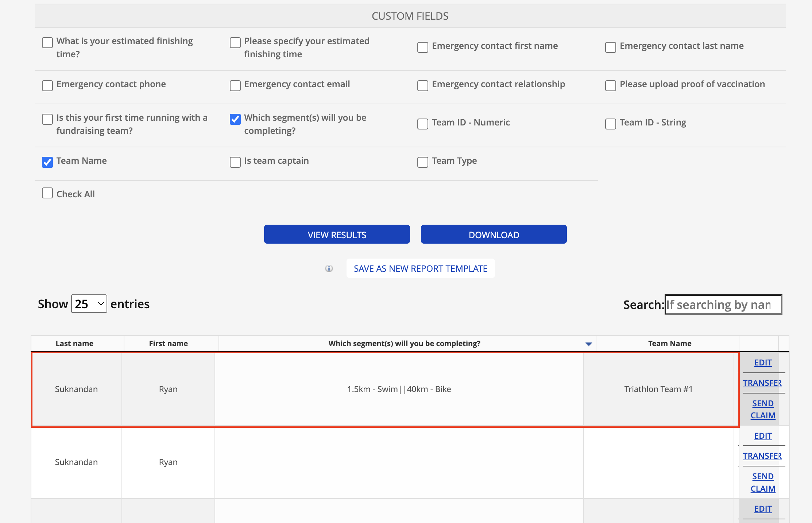Enable Please upload proof of vaccination
This screenshot has width=812, height=523.
(x=611, y=85)
